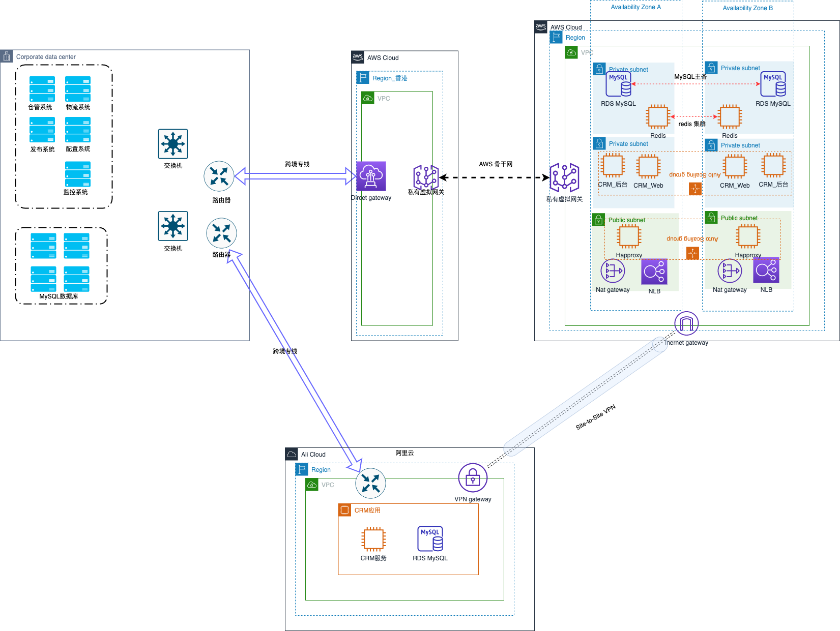Click Nat gateway icon in Zone B
This screenshot has height=631, width=840.
click(x=730, y=271)
